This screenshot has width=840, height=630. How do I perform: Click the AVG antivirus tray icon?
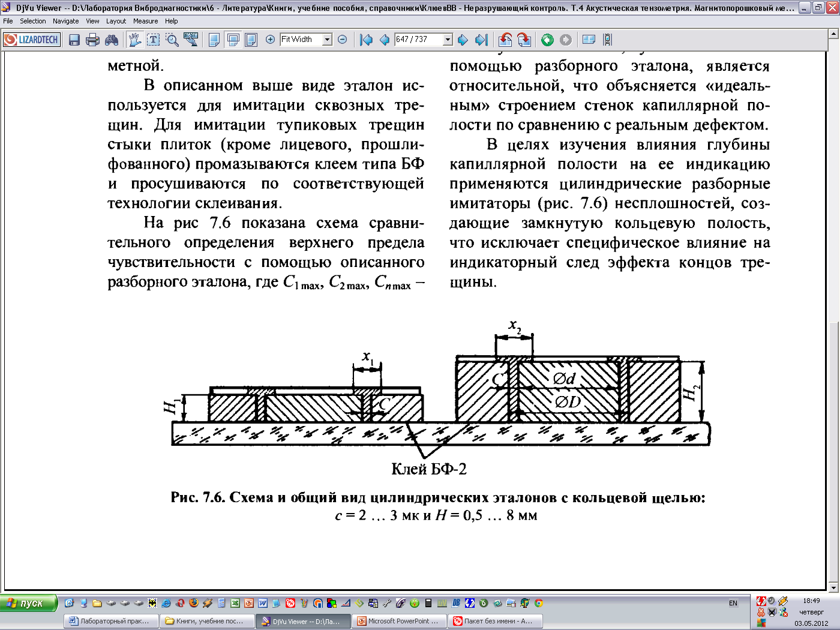[x=761, y=623]
